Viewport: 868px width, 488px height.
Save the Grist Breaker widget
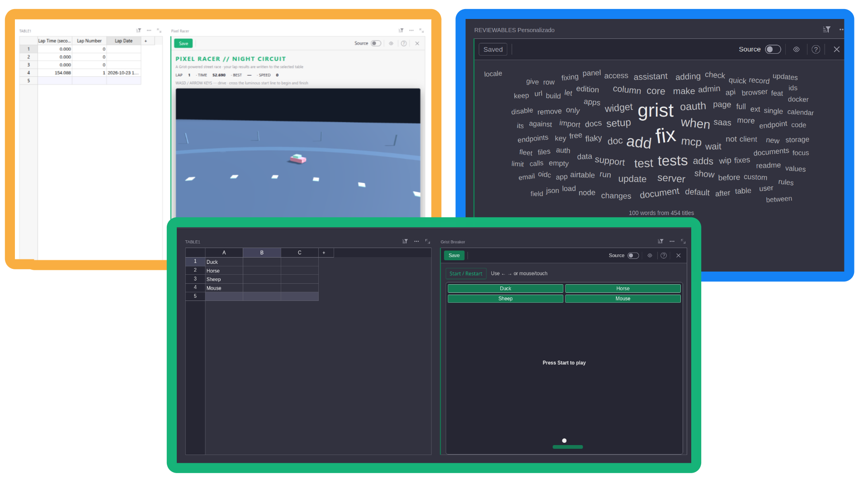(x=454, y=255)
